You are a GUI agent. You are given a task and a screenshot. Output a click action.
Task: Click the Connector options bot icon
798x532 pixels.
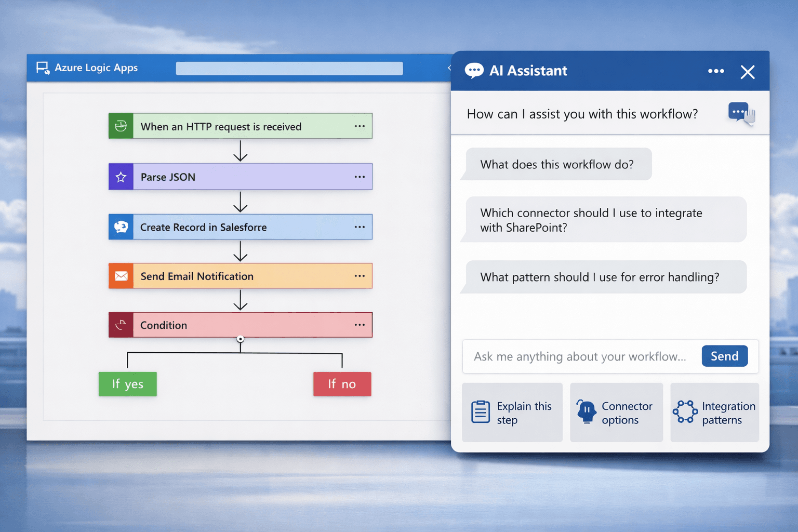click(586, 411)
